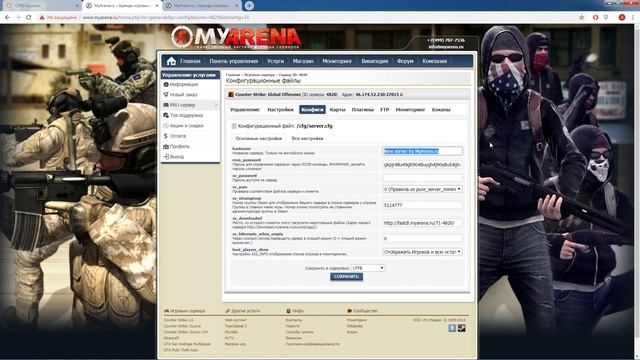This screenshot has width=640, height=360.
Task: Switch to the third browser tab
Action: pyautogui.click(x=202, y=6)
